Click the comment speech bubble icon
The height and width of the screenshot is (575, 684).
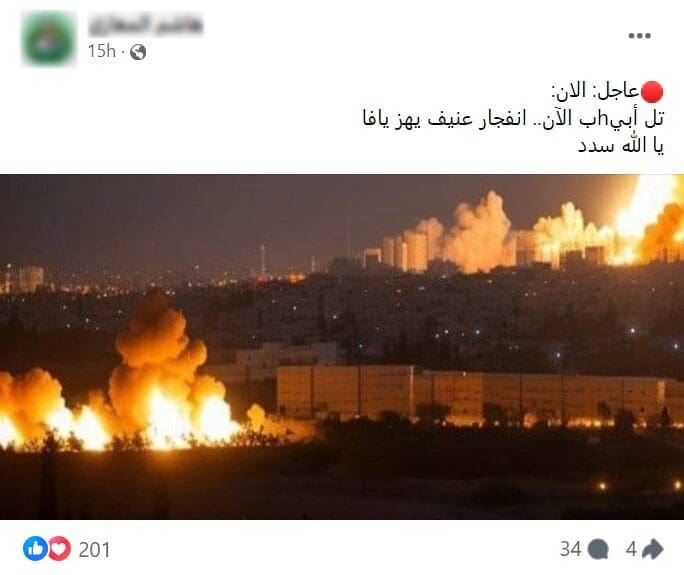(598, 549)
